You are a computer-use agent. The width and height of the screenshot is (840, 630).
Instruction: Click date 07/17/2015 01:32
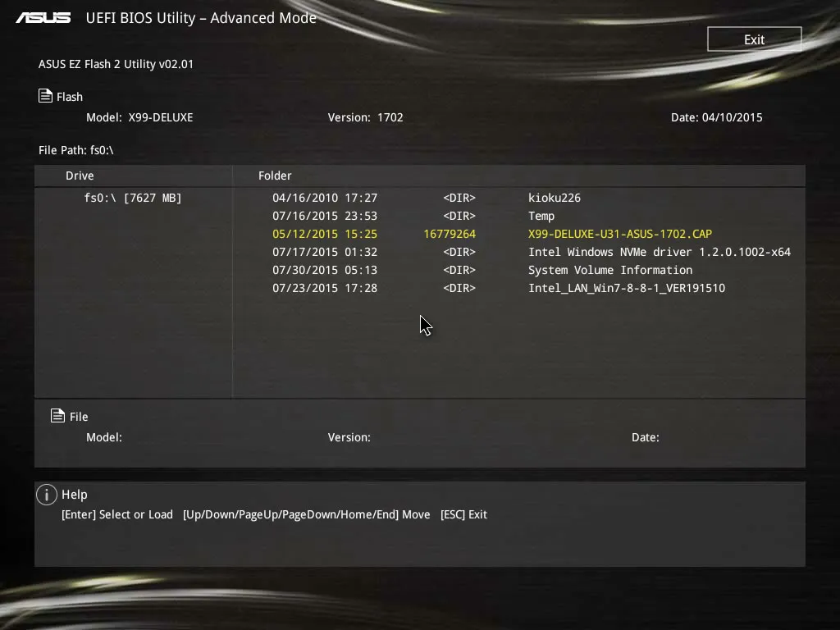(x=325, y=252)
